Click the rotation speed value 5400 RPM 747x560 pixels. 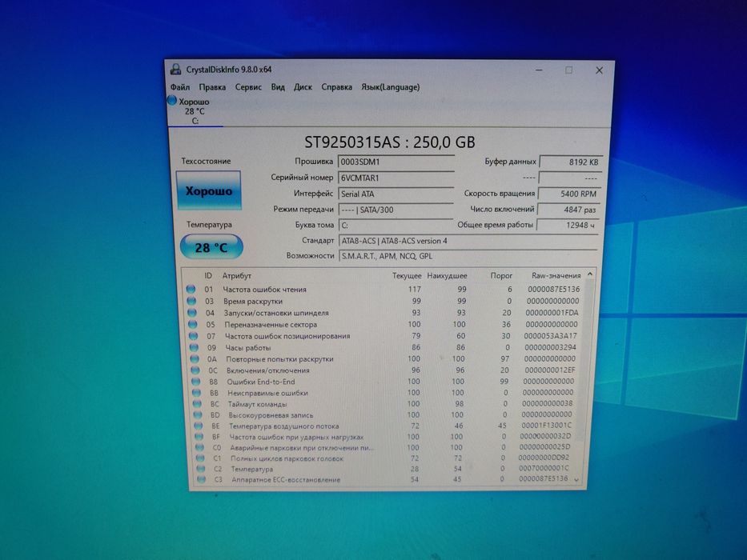(569, 194)
